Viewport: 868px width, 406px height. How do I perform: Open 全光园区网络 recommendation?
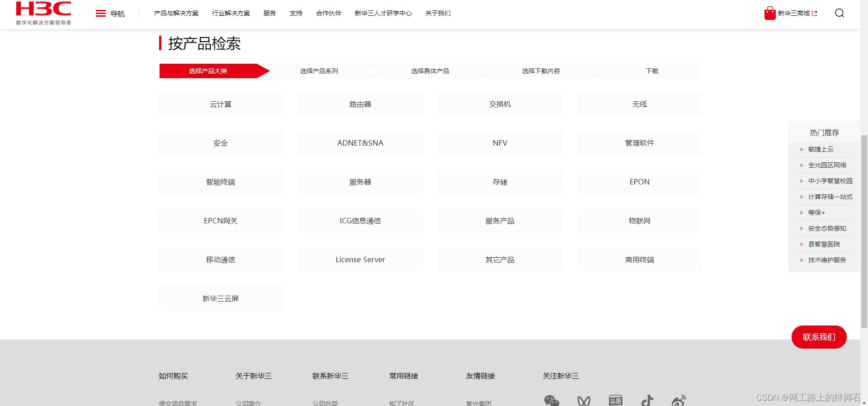[827, 165]
